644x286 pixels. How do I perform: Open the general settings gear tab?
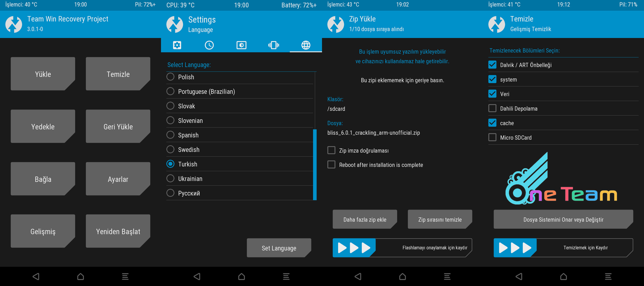click(x=177, y=45)
